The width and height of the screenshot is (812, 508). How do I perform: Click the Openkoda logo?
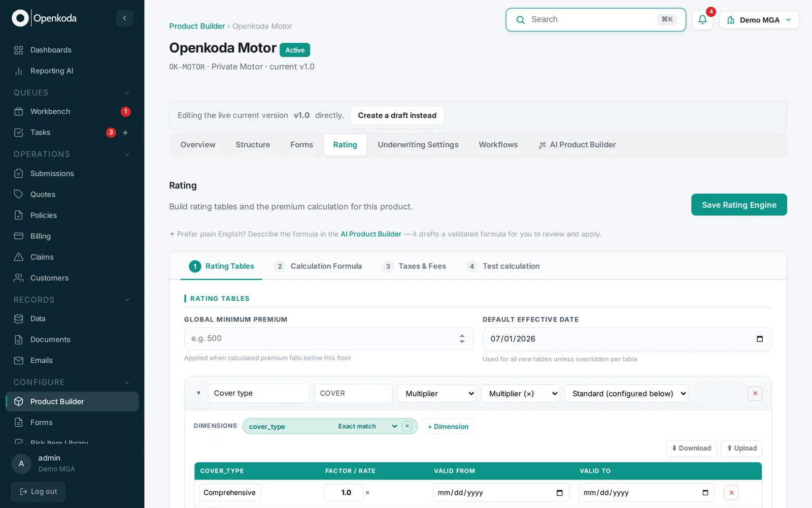44,18
